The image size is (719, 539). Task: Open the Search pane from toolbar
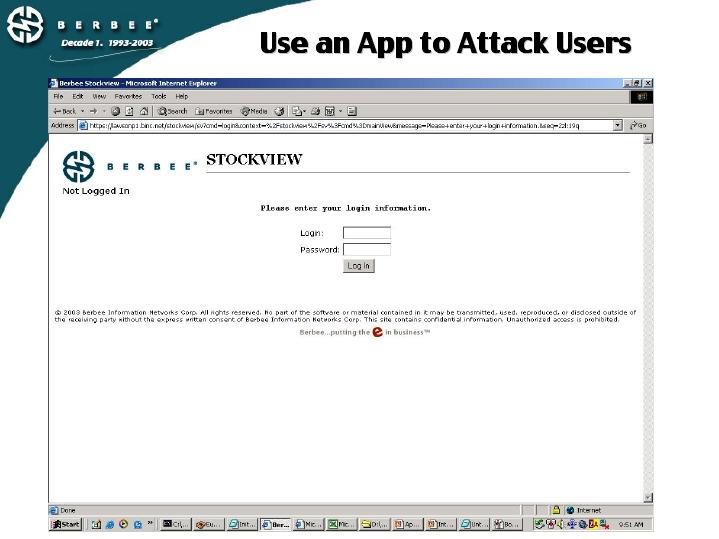coord(172,111)
